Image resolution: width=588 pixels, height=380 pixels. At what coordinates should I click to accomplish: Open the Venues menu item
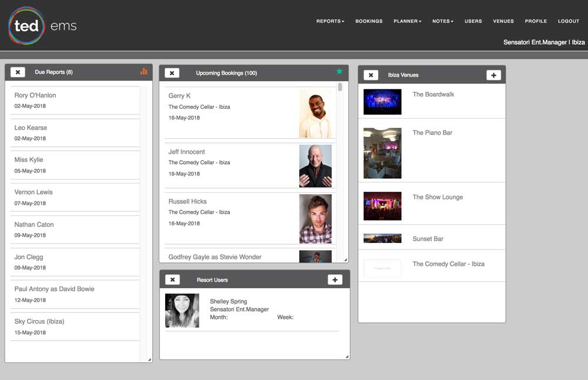pos(503,21)
